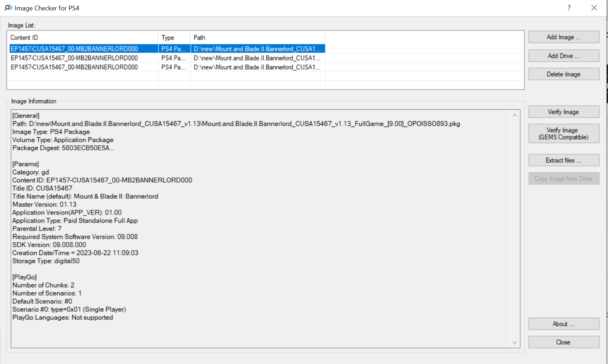The image size is (608, 364).
Task: Click scroll-up arrow in Image Information
Action: (515, 115)
